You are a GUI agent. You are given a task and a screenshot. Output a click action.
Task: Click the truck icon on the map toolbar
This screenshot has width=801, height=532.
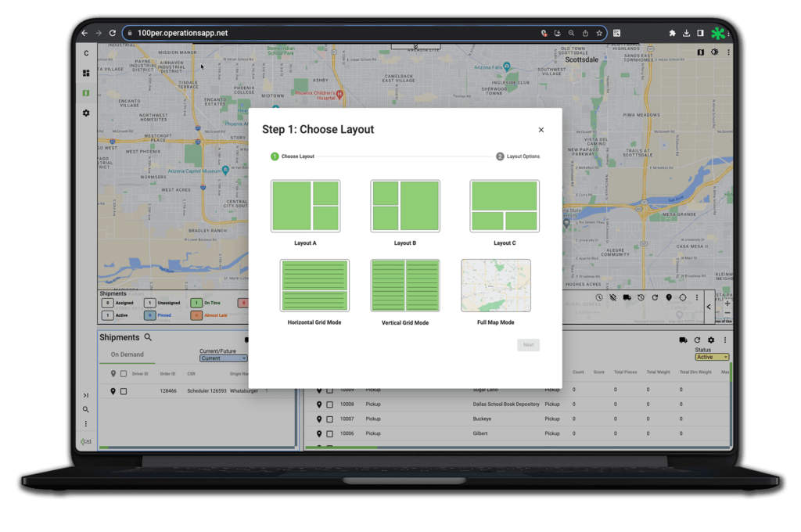click(x=627, y=297)
